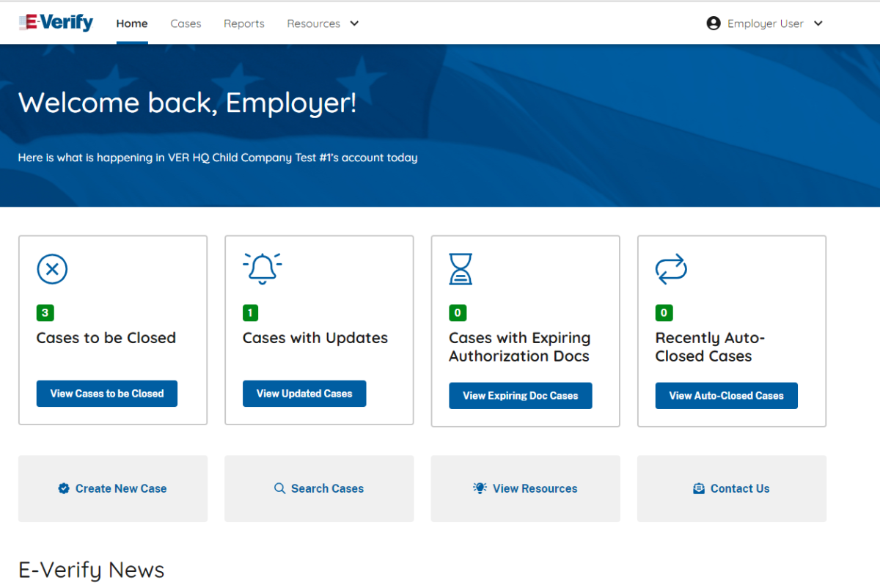Go to the Home tab

[132, 23]
